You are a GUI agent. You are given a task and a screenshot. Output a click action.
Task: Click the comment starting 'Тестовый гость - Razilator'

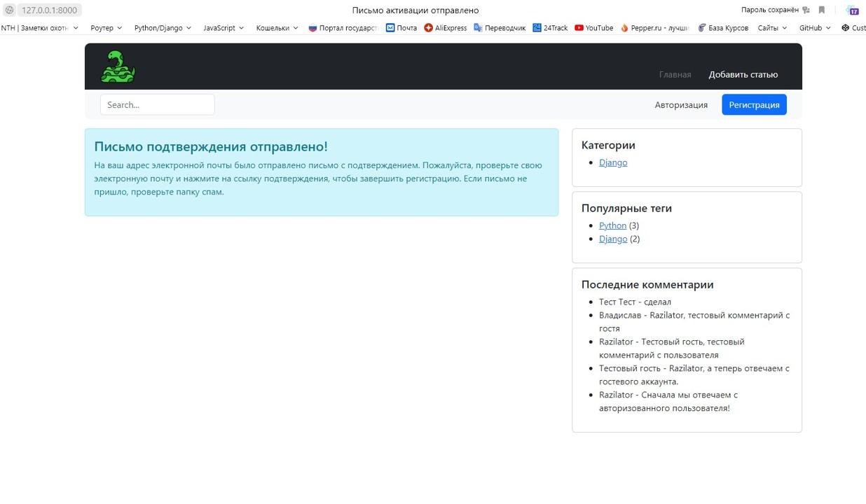click(694, 374)
